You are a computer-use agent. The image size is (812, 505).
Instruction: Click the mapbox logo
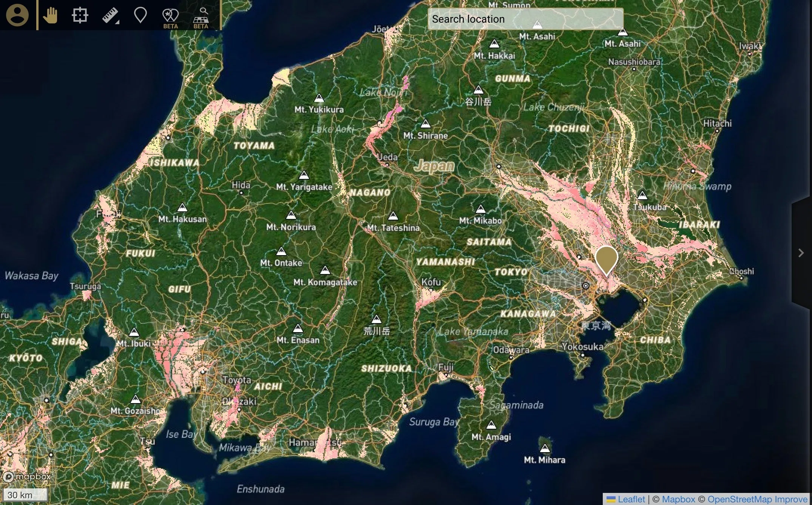click(x=27, y=477)
